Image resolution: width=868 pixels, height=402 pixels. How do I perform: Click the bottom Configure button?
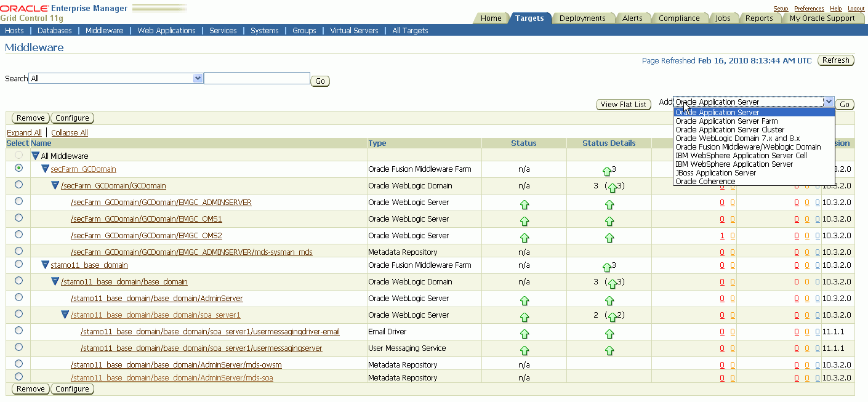pyautogui.click(x=73, y=389)
